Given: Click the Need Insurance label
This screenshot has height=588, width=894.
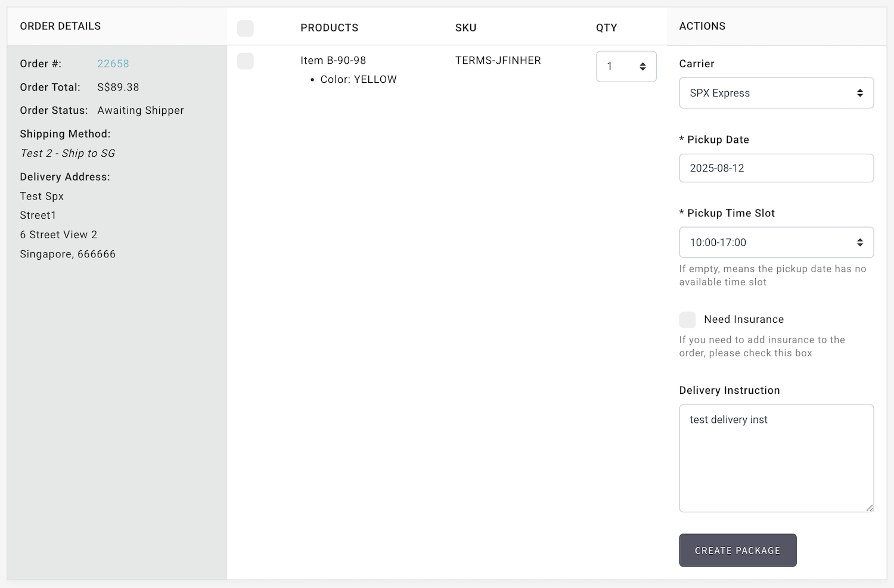Looking at the screenshot, I should (x=744, y=319).
